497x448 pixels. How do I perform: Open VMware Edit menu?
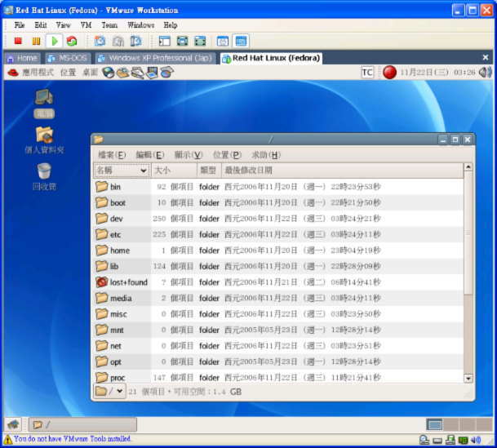(x=41, y=25)
